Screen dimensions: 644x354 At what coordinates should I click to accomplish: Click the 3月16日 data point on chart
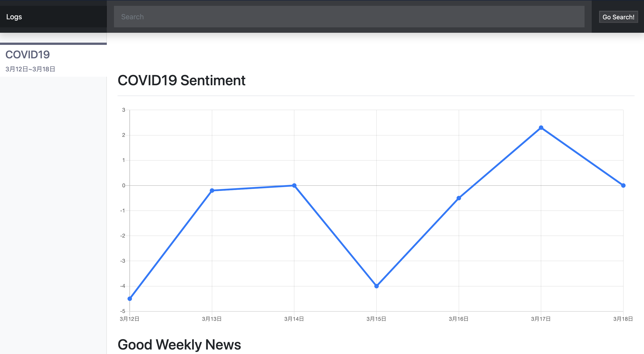coord(459,198)
